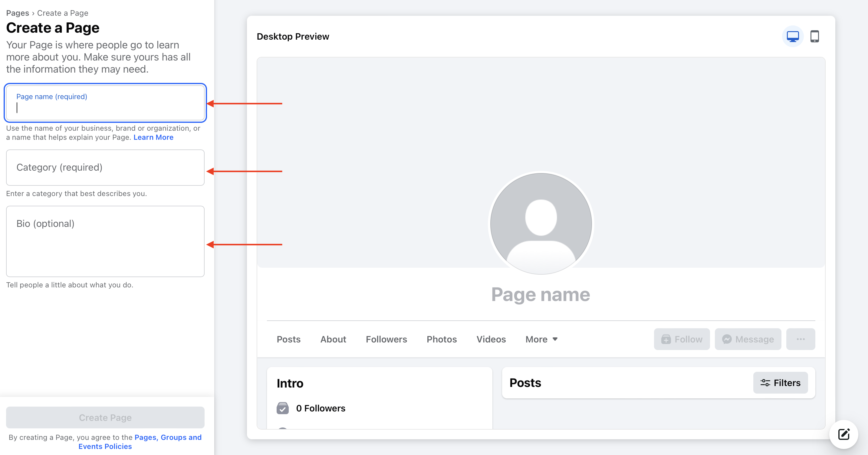
Task: Click the followers checkmark icon in Intro
Action: (x=283, y=408)
